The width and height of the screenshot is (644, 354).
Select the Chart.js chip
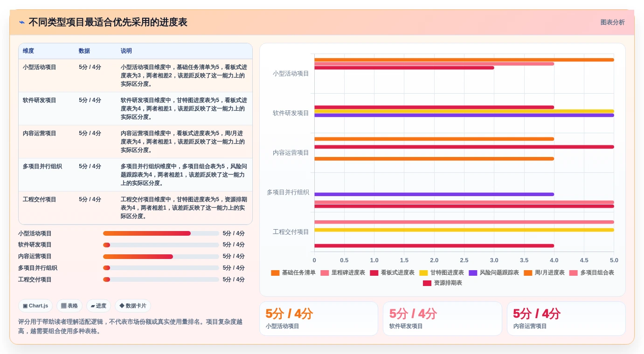pyautogui.click(x=35, y=306)
